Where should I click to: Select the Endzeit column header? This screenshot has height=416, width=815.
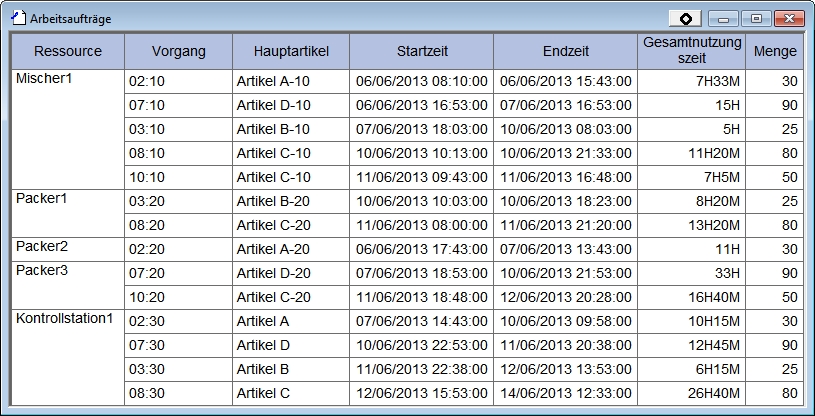point(565,51)
